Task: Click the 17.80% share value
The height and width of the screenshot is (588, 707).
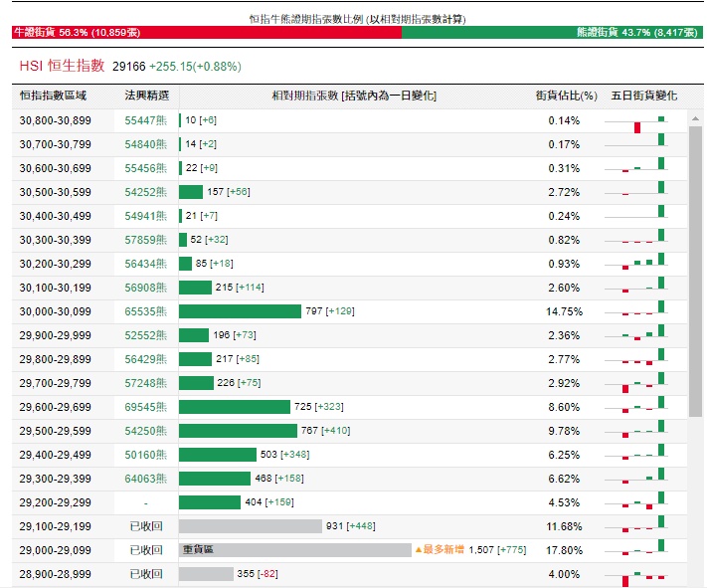Action: point(564,550)
